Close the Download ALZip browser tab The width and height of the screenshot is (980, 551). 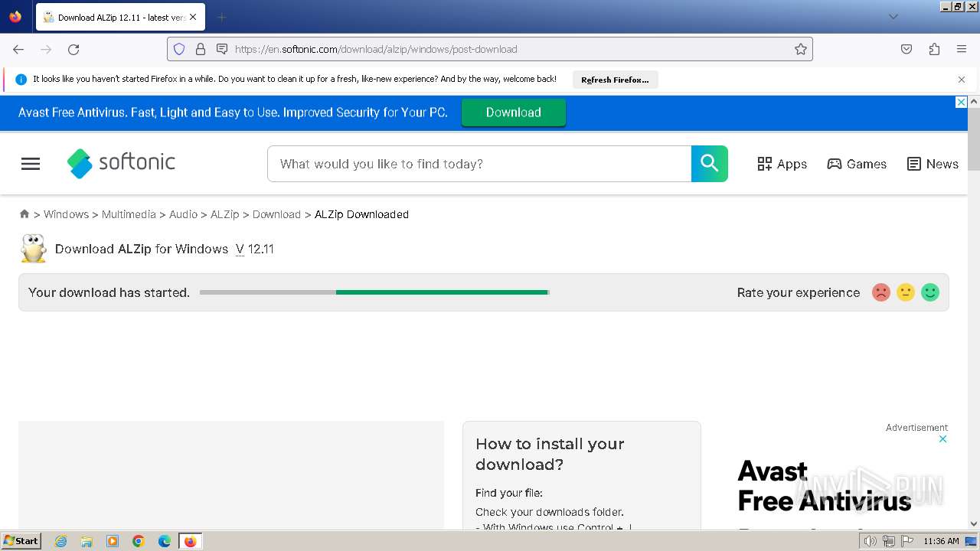(x=193, y=17)
